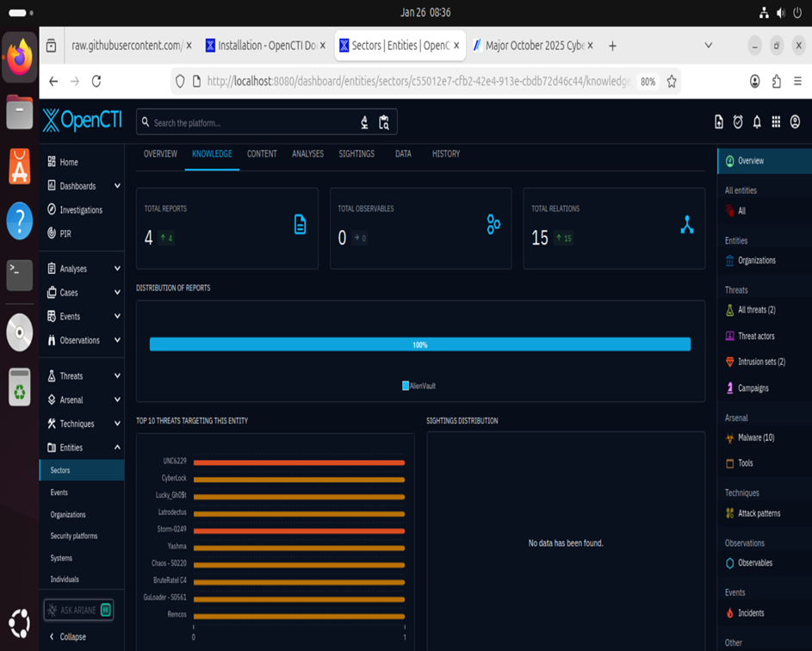
Task: Switch to the Sightings tab
Action: (356, 154)
